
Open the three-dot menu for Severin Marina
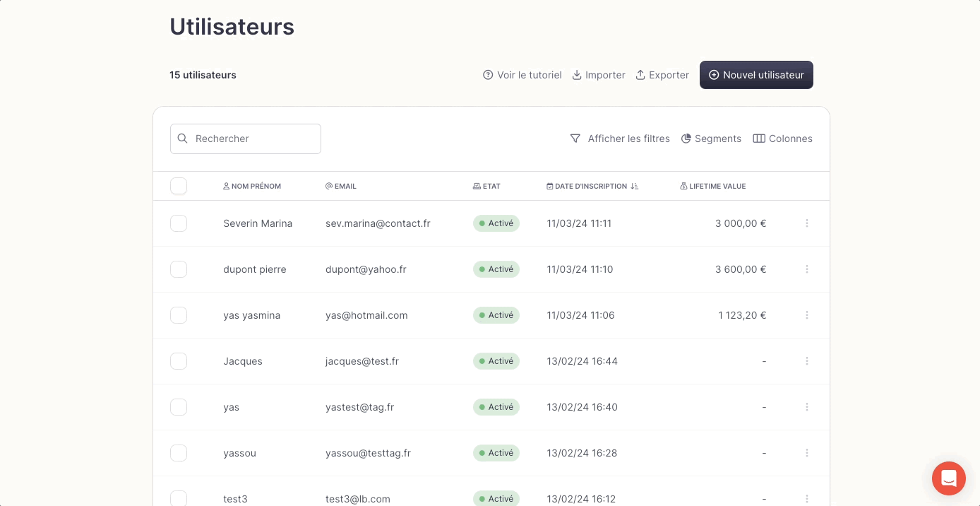coord(807,223)
